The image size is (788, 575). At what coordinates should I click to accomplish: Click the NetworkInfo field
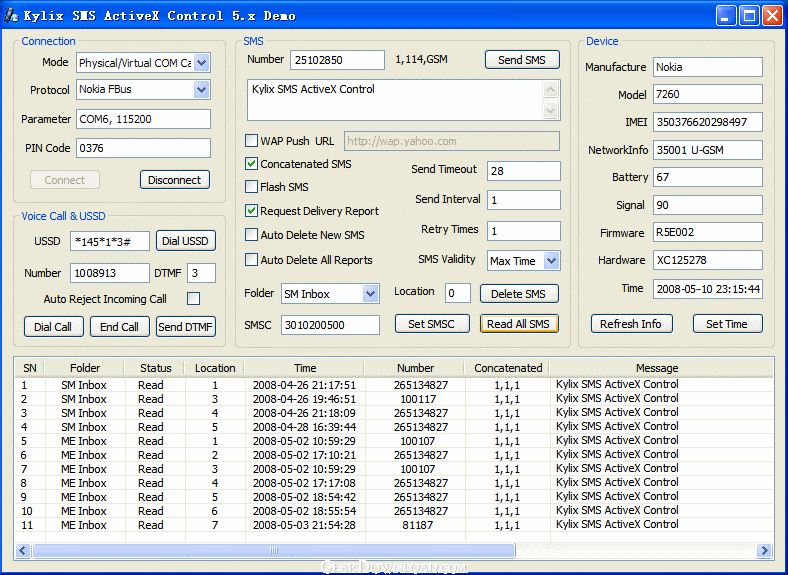tap(708, 150)
